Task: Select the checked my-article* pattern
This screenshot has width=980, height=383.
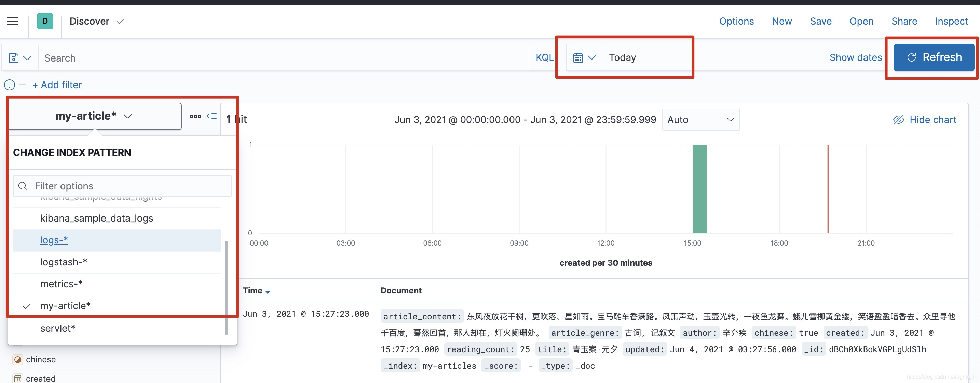Action: (x=117, y=306)
